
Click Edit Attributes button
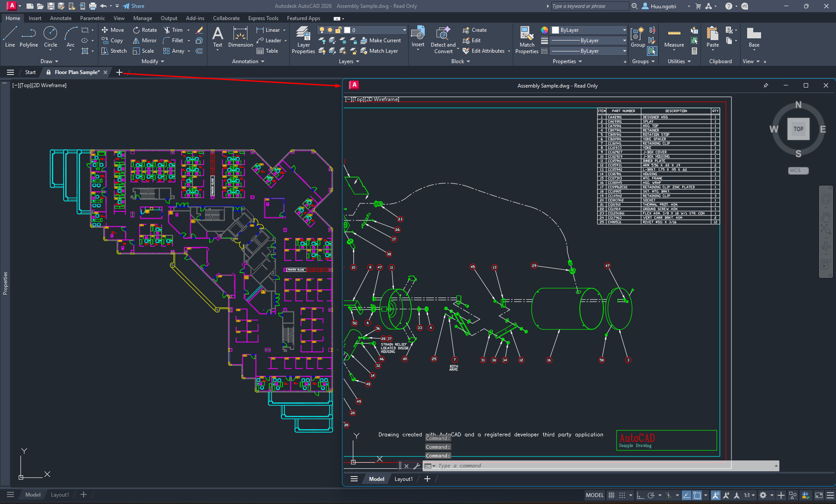[484, 51]
